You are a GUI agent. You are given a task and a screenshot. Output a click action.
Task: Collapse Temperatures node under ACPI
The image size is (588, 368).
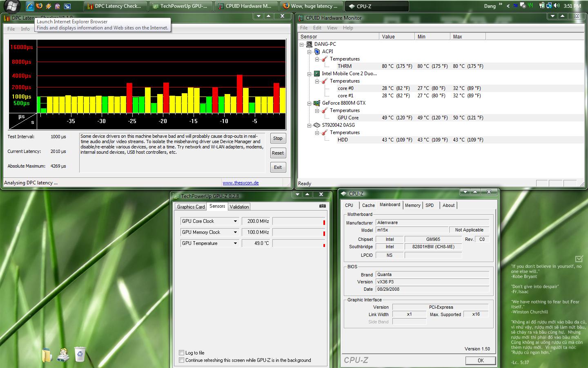(317, 59)
